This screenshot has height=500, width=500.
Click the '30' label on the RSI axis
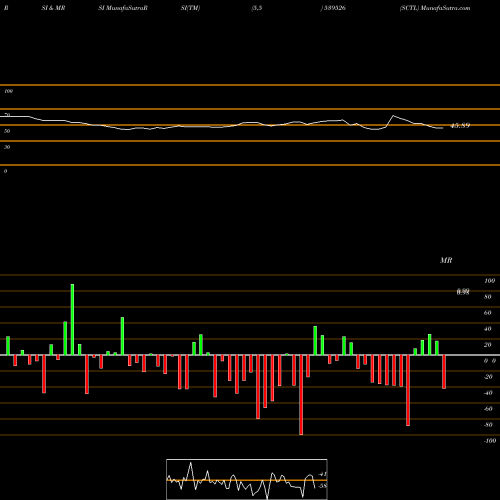pyautogui.click(x=7, y=147)
